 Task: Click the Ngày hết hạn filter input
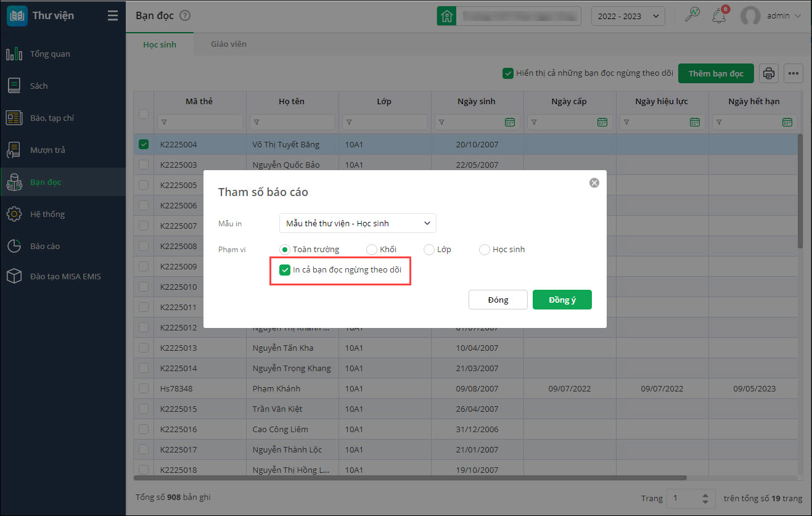[755, 122]
